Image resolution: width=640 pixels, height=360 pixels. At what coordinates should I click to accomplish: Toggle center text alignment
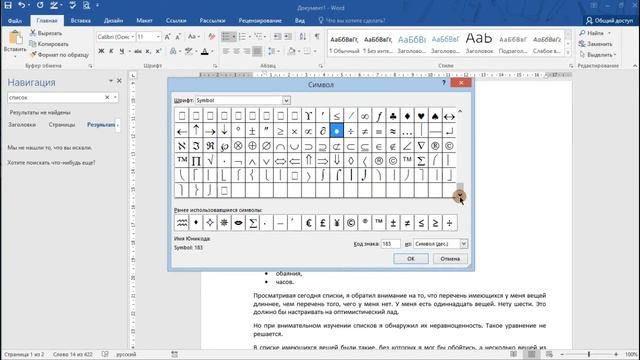(236, 51)
